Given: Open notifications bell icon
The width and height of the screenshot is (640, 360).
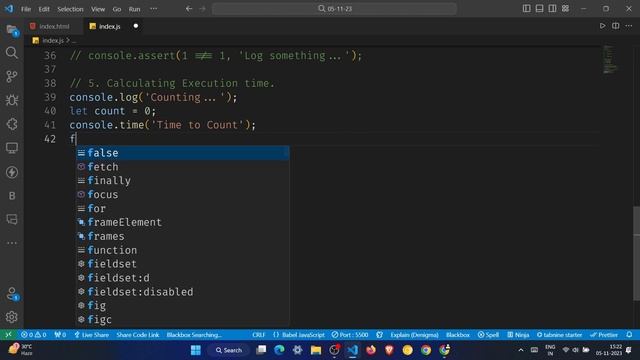Looking at the screenshot, I should point(629,335).
